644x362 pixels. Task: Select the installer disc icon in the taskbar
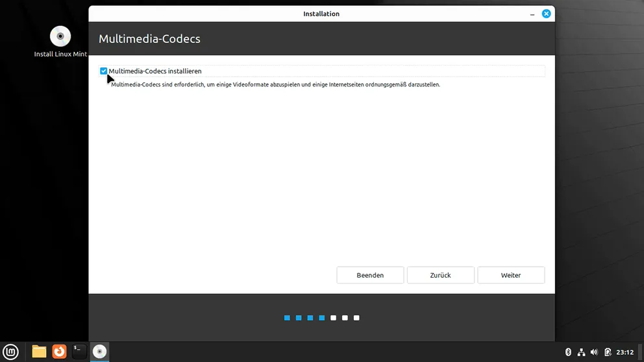[99, 352]
